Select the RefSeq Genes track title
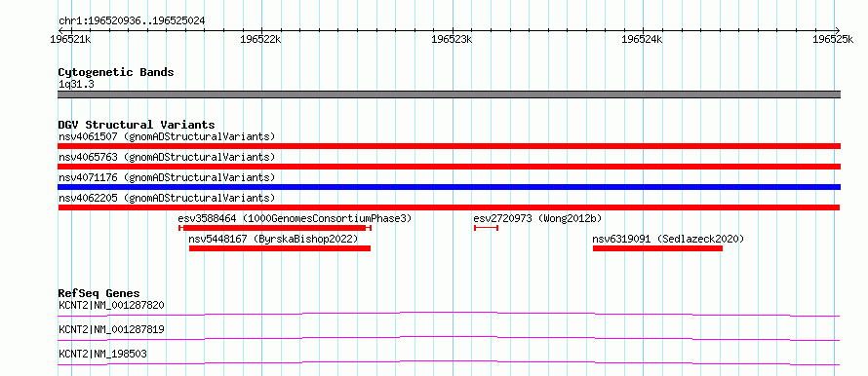The image size is (868, 376). pos(99,293)
